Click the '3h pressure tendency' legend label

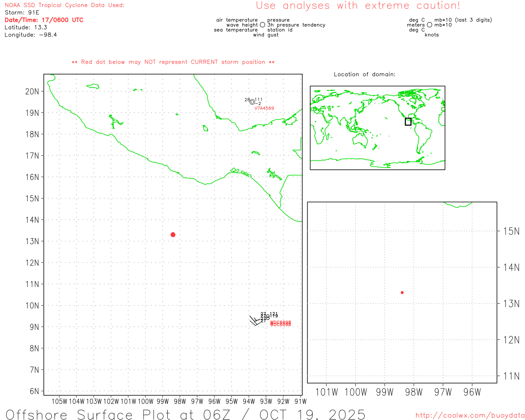(x=296, y=25)
